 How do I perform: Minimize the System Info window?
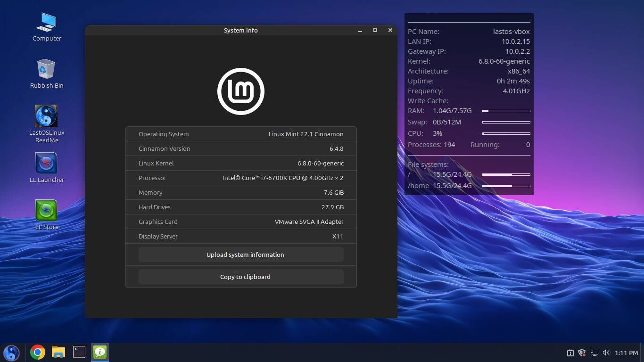[360, 31]
